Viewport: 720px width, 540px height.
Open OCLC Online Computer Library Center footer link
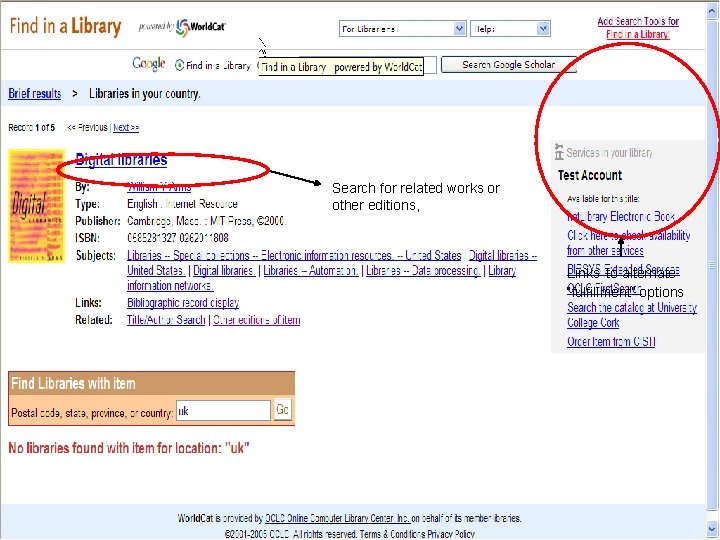point(338,518)
